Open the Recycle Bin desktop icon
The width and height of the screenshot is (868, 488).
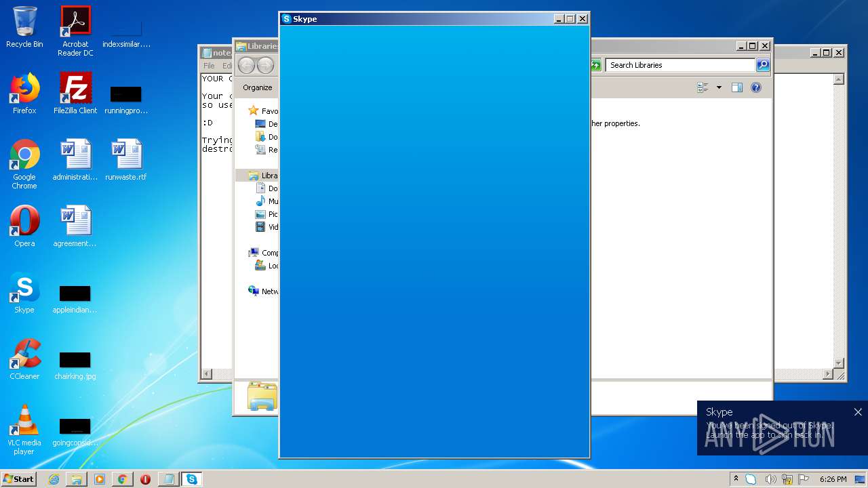[x=24, y=27]
